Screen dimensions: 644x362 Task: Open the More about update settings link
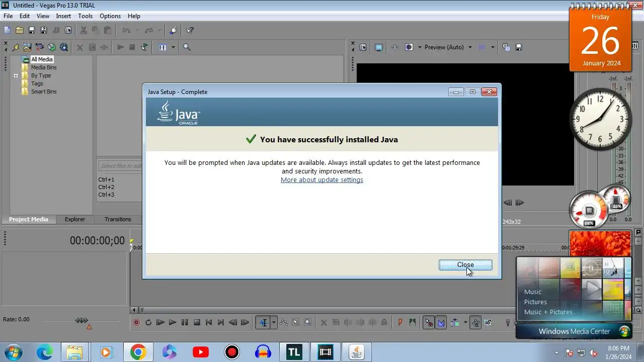click(x=322, y=180)
